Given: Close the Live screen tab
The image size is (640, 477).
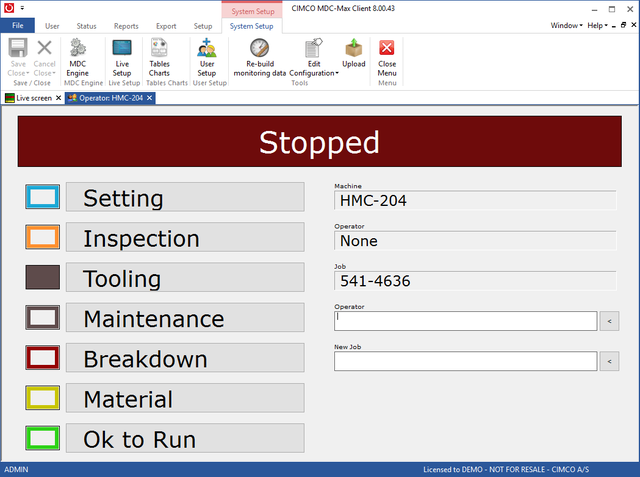Looking at the screenshot, I should (58, 98).
